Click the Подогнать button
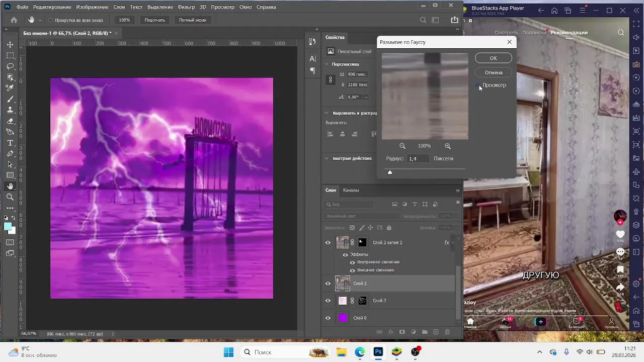The width and height of the screenshot is (644, 362). pyautogui.click(x=155, y=20)
